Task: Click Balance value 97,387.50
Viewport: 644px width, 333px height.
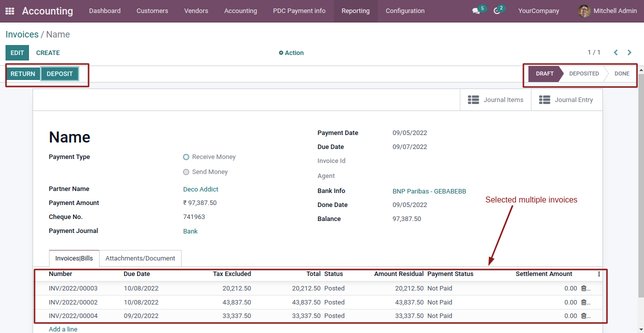Action: [407, 219]
